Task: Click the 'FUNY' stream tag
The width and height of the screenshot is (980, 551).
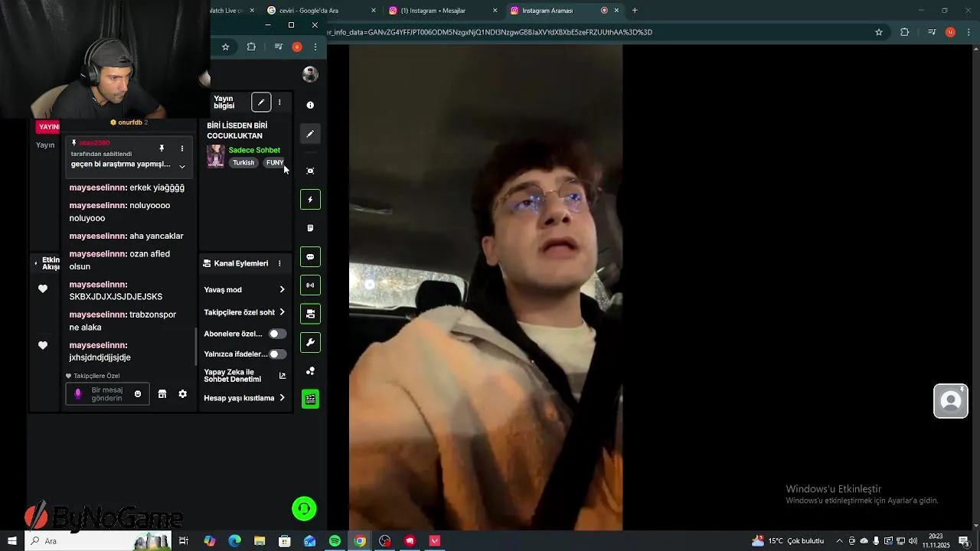Action: [x=274, y=163]
